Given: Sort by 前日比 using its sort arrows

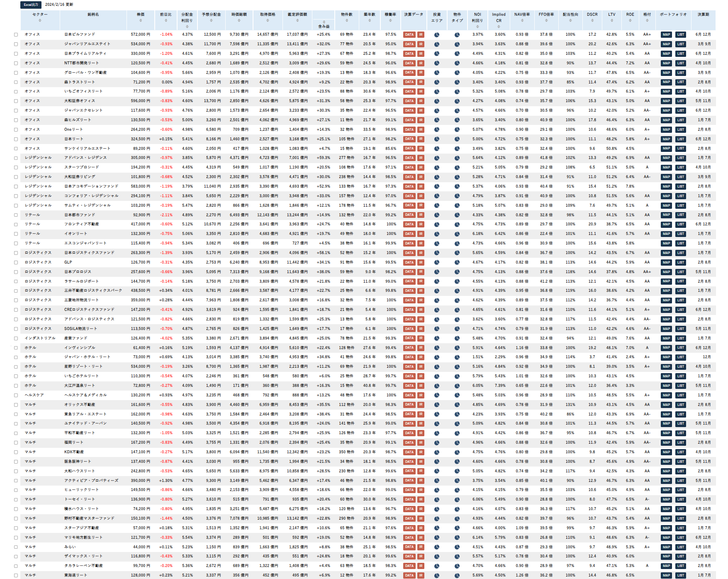Looking at the screenshot, I should click(x=166, y=20).
